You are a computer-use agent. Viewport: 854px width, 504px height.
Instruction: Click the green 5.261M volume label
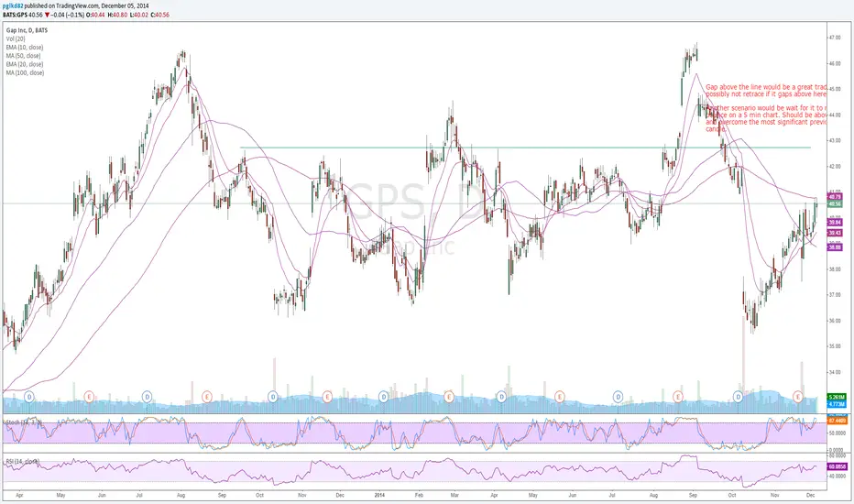836,397
